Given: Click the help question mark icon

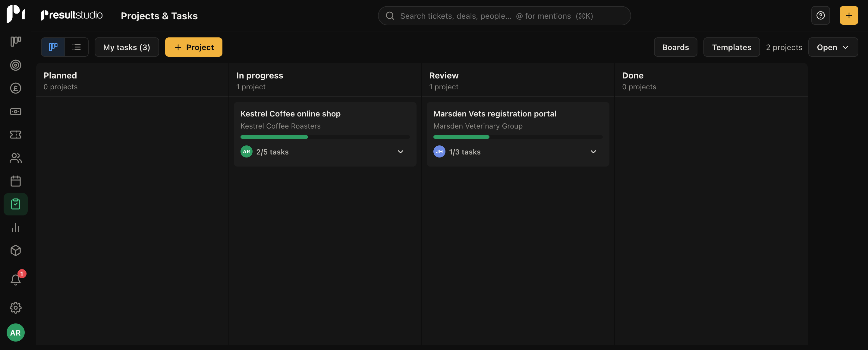Looking at the screenshot, I should [x=820, y=15].
